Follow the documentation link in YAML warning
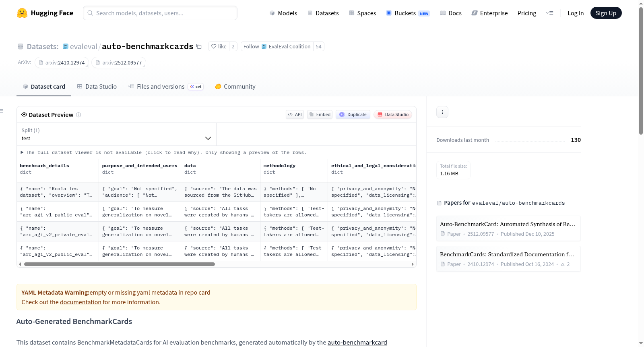This screenshot has height=347, width=644. tap(80, 302)
